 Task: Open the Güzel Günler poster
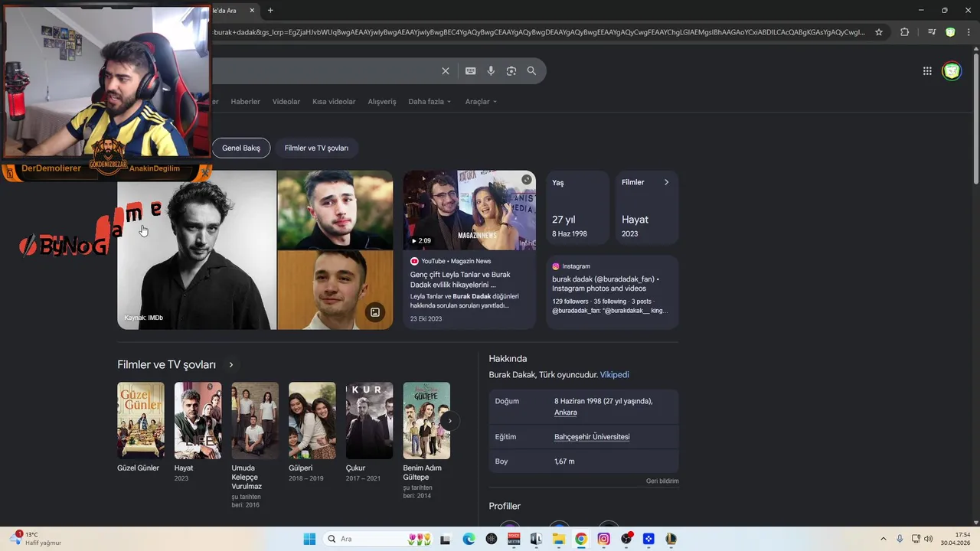[x=140, y=420]
